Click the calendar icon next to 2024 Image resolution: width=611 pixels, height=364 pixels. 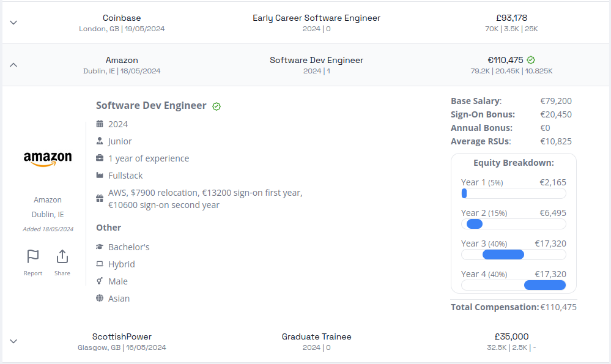[x=100, y=124]
